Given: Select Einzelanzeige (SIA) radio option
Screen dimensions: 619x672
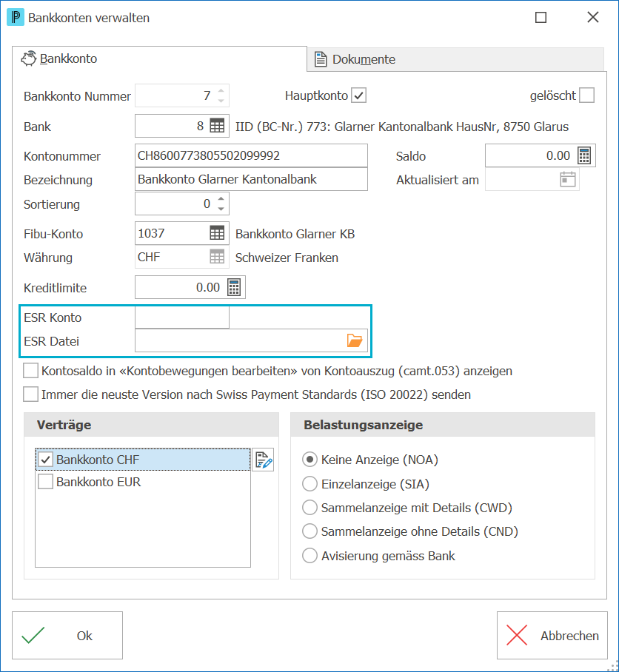Looking at the screenshot, I should [x=310, y=484].
